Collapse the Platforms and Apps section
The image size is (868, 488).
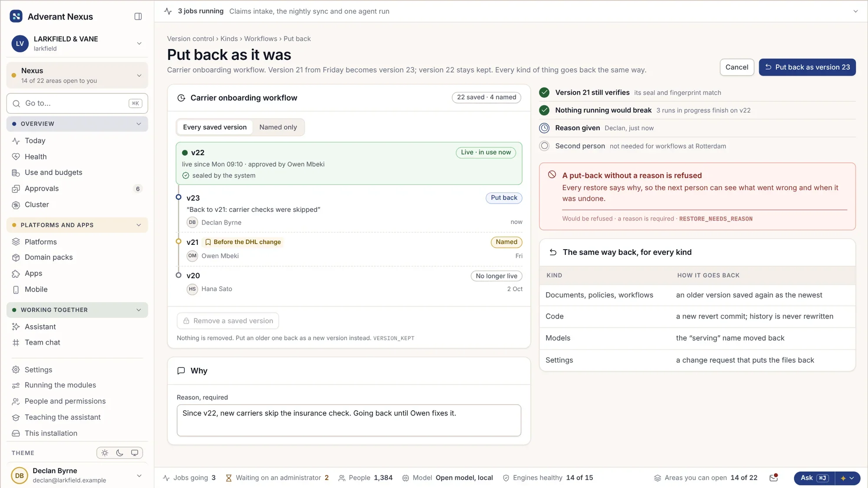click(x=77, y=225)
